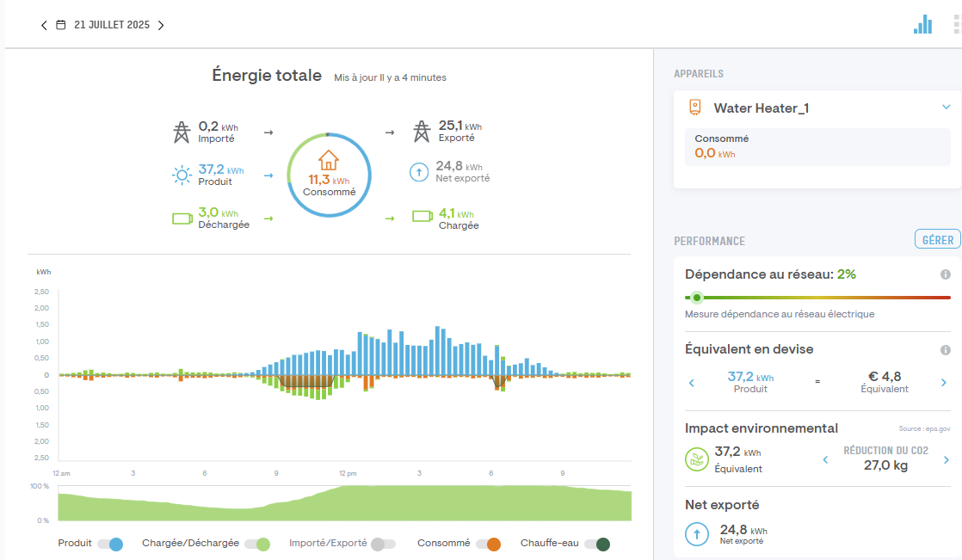Screen dimensions: 962x560
Task: Click the Déchargée battery icon
Action: [182, 218]
